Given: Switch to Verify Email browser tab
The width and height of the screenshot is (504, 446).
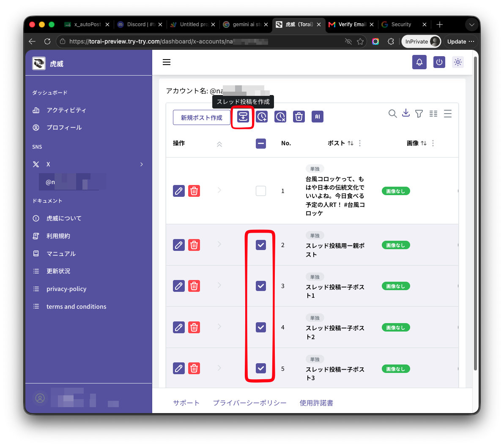Looking at the screenshot, I should pyautogui.click(x=352, y=24).
